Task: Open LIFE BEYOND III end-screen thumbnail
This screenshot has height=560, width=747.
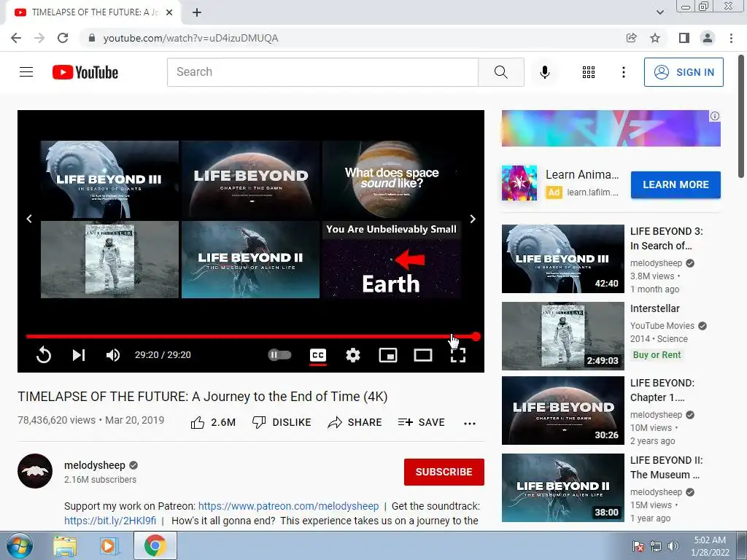Action: click(x=109, y=179)
